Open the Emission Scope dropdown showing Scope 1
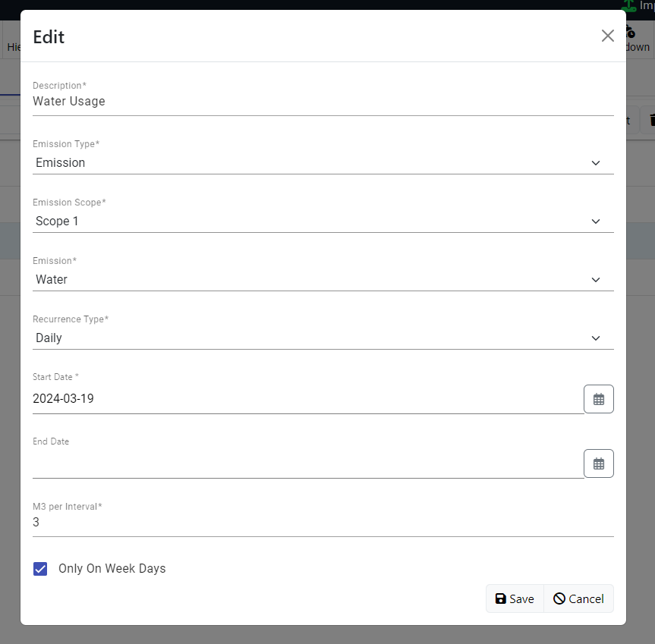 (x=323, y=221)
